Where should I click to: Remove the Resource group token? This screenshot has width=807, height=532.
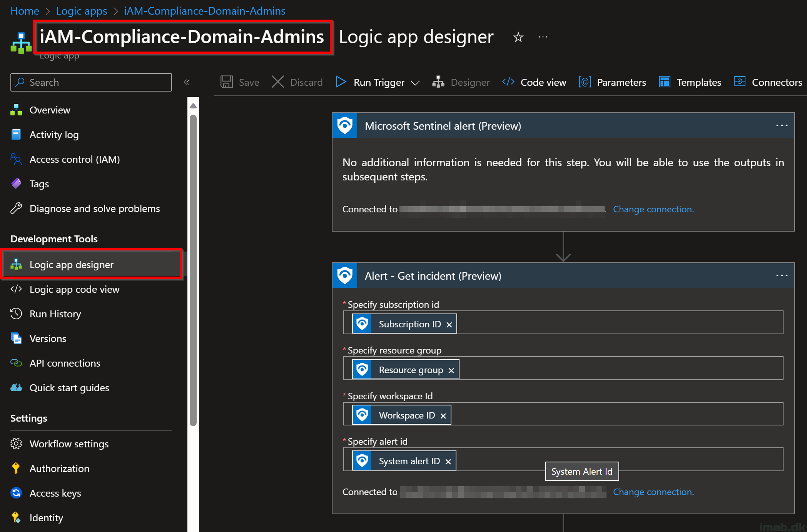451,370
